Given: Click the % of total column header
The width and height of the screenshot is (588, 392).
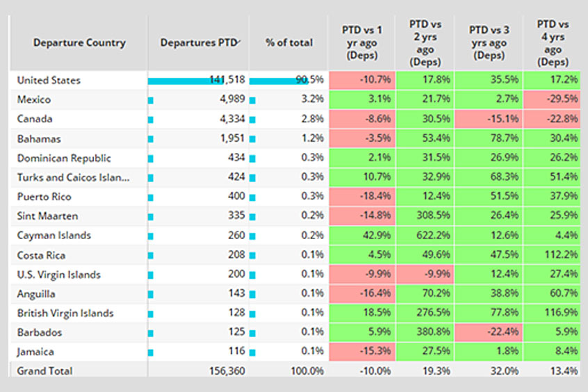Looking at the screenshot, I should point(288,42).
